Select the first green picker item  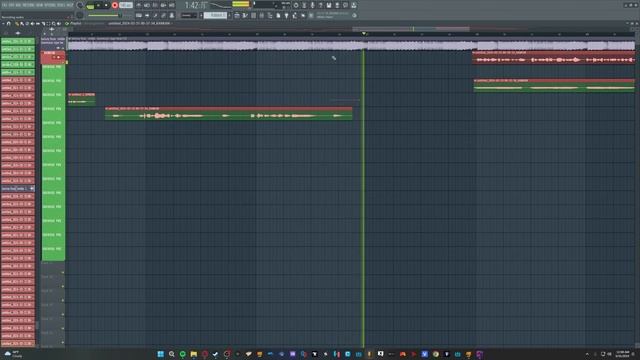pos(18,41)
